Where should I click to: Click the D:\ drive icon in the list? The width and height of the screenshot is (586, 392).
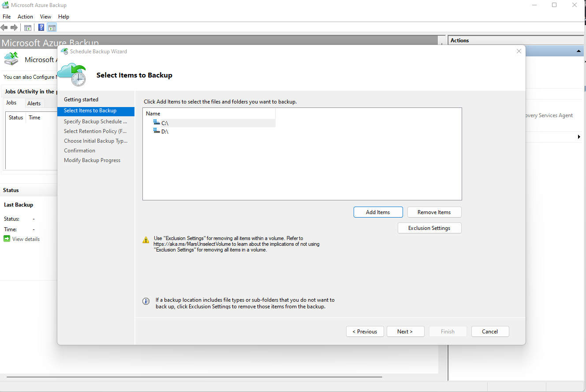pyautogui.click(x=157, y=131)
